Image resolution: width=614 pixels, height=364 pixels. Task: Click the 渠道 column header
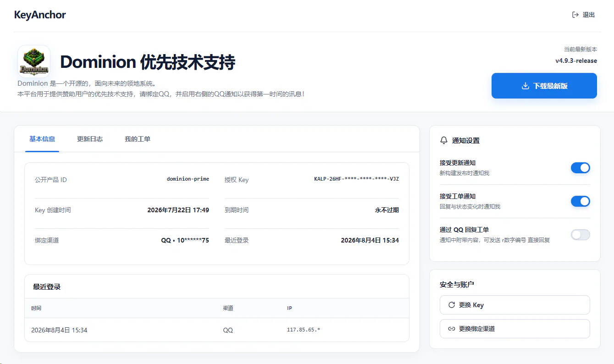(228, 308)
